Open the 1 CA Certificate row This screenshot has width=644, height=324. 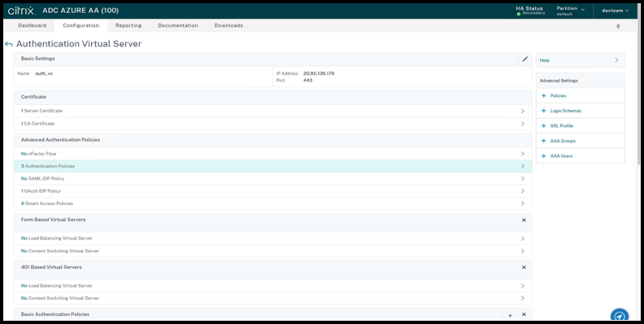272,124
